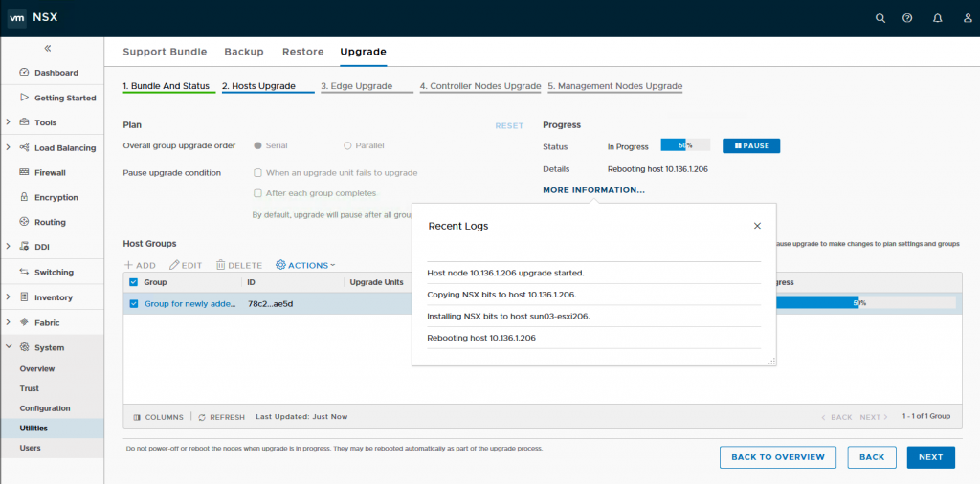Go to step 3 Edge Upgrade

357,86
